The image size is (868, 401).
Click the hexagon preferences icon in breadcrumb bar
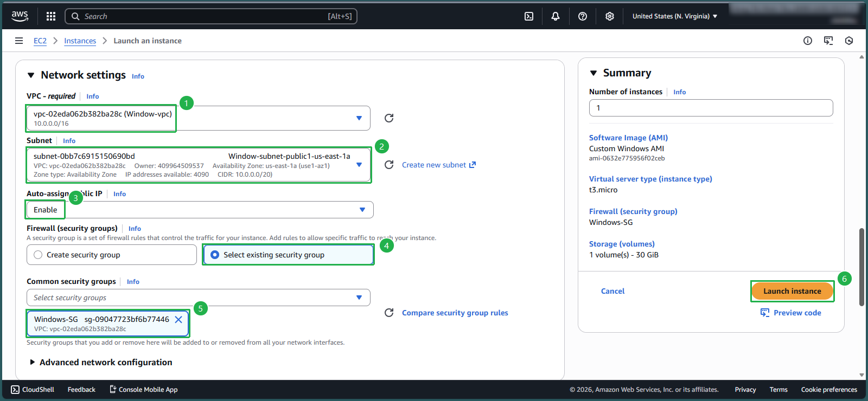click(x=849, y=41)
